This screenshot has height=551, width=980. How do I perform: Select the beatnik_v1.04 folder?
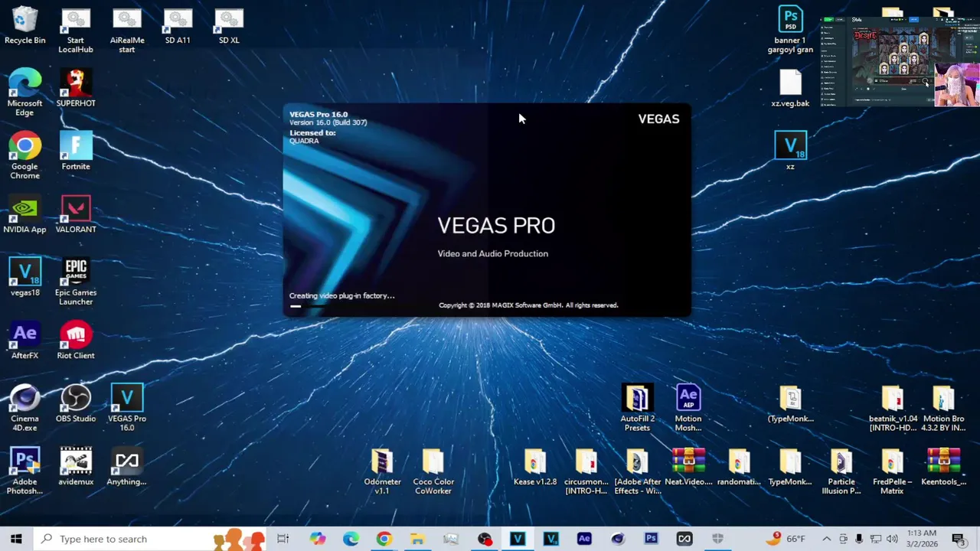point(893,408)
